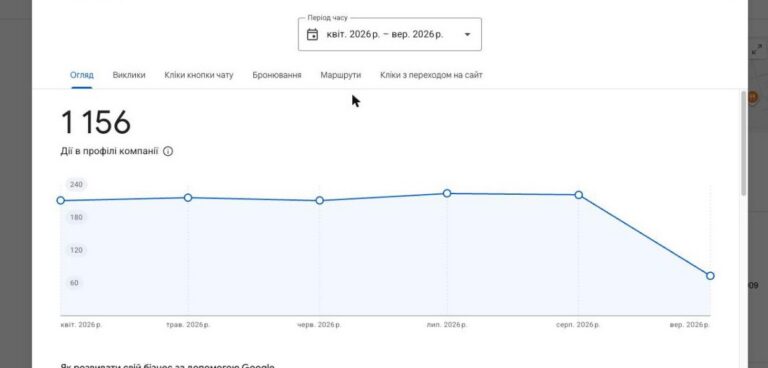Select the вер. 2026 data point on chart
768x368 pixels.
[x=710, y=276]
